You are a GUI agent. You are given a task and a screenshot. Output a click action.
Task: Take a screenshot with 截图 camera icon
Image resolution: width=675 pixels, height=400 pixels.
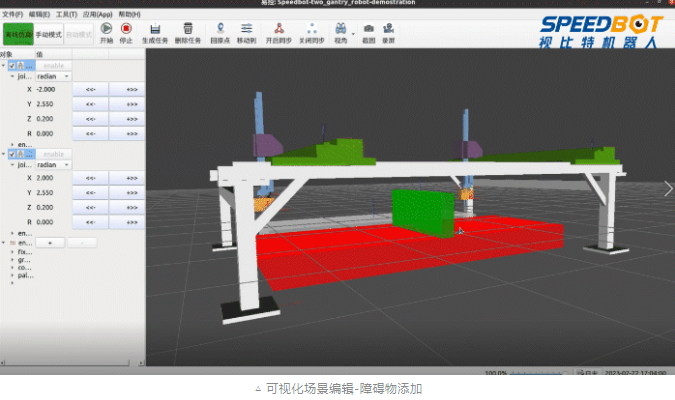(x=369, y=29)
